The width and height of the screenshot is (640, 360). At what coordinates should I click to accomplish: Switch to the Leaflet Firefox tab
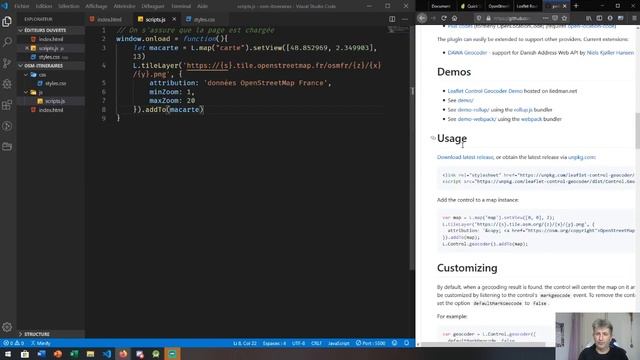click(x=527, y=6)
